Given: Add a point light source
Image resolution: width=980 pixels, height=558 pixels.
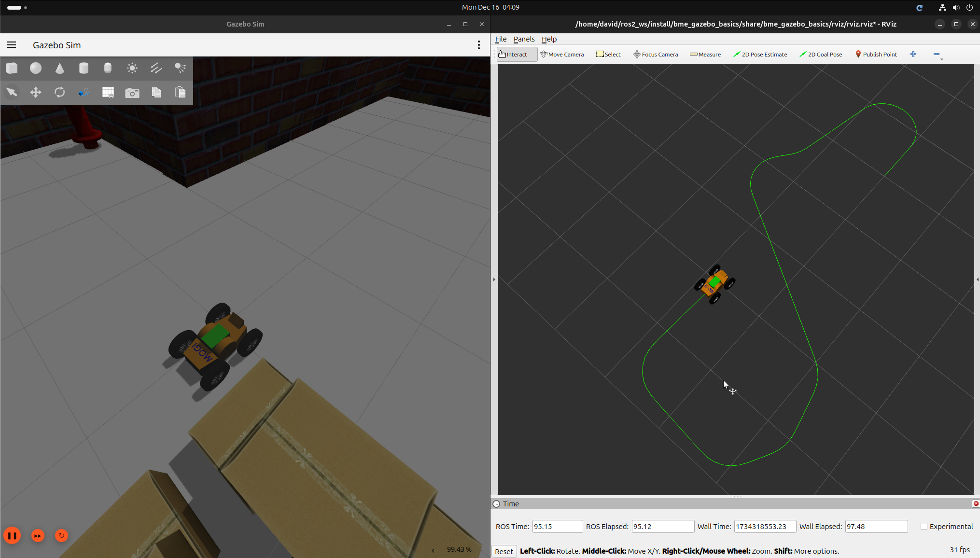Looking at the screenshot, I should click(x=132, y=68).
